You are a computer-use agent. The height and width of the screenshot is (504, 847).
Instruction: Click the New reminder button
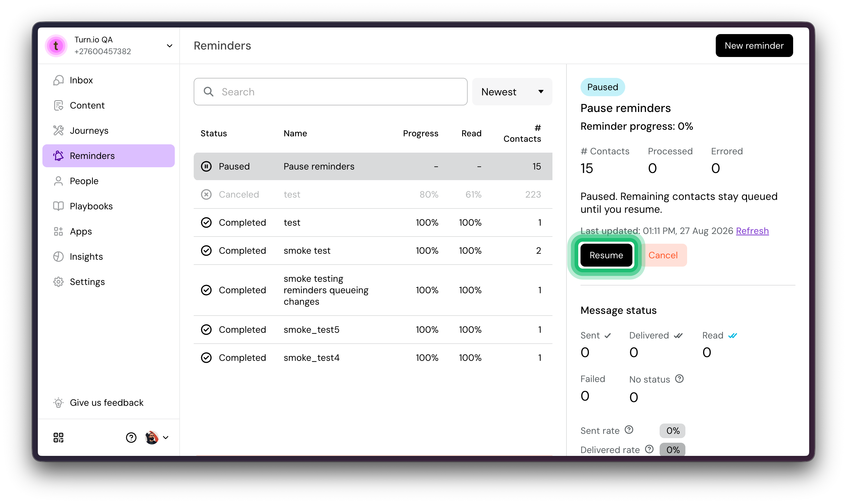[754, 46]
